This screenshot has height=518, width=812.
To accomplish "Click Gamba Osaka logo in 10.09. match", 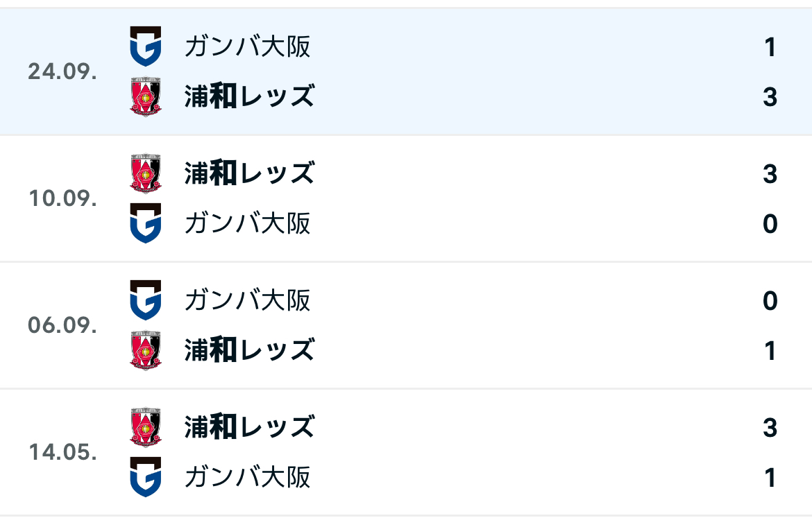I will point(146,223).
